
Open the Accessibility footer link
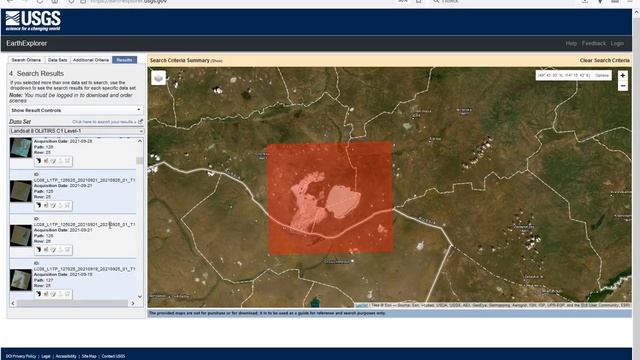(66, 356)
